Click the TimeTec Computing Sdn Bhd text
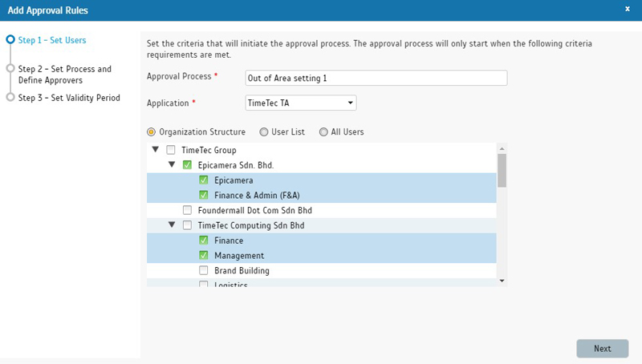This screenshot has height=364, width=642. (251, 225)
